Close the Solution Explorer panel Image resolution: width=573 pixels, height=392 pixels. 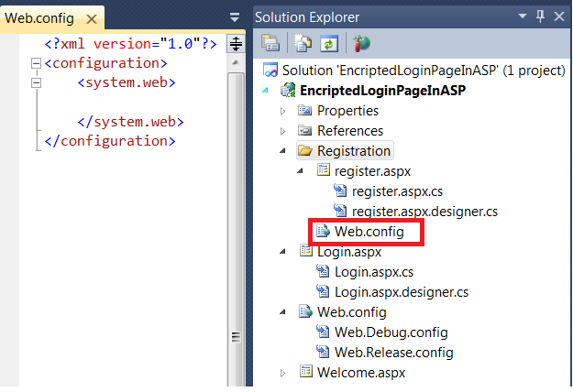559,16
